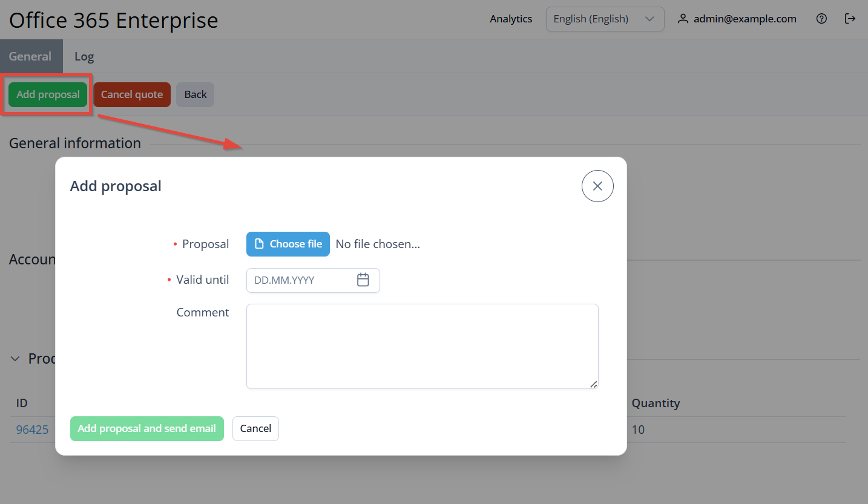
Task: Close the Add proposal dialog
Action: pos(597,186)
